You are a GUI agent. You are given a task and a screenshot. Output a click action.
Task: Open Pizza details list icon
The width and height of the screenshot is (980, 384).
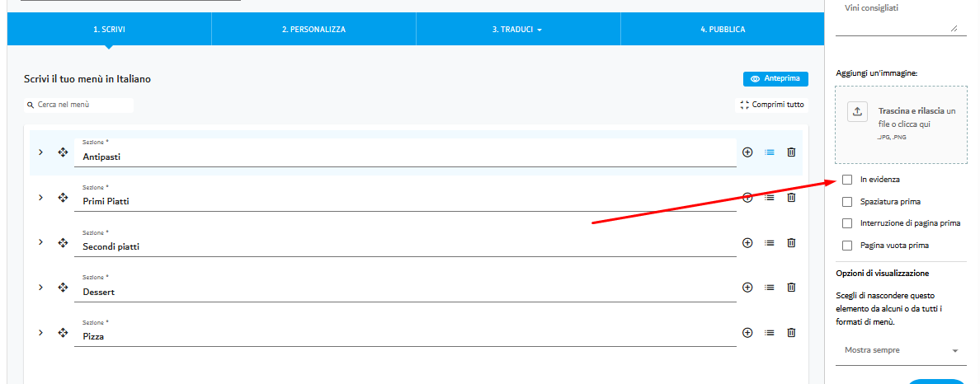coord(770,333)
